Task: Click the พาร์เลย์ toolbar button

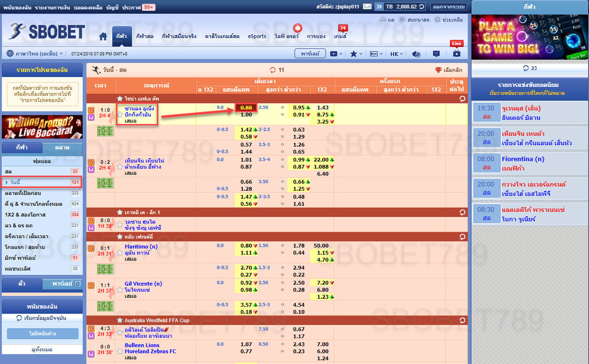Action: pyautogui.click(x=310, y=54)
